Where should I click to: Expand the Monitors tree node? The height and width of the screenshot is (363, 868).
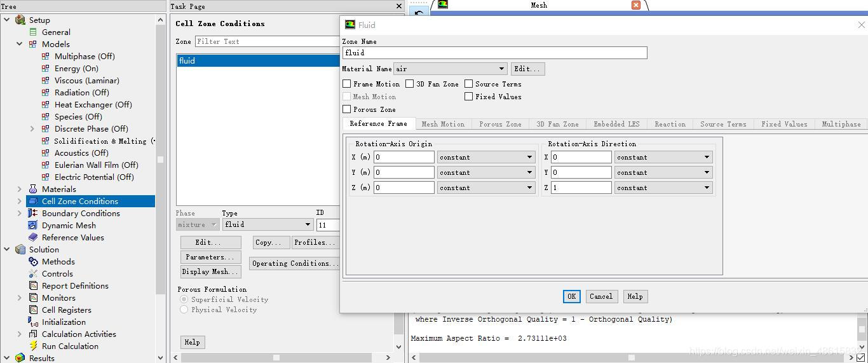click(20, 298)
